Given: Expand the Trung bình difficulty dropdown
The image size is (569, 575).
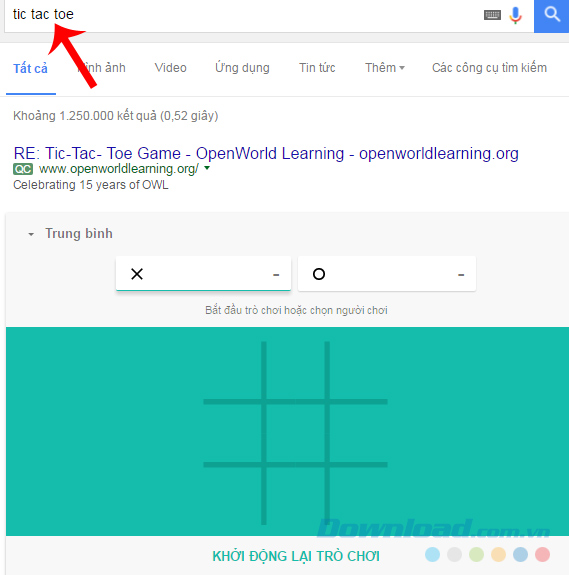Looking at the screenshot, I should coord(70,234).
